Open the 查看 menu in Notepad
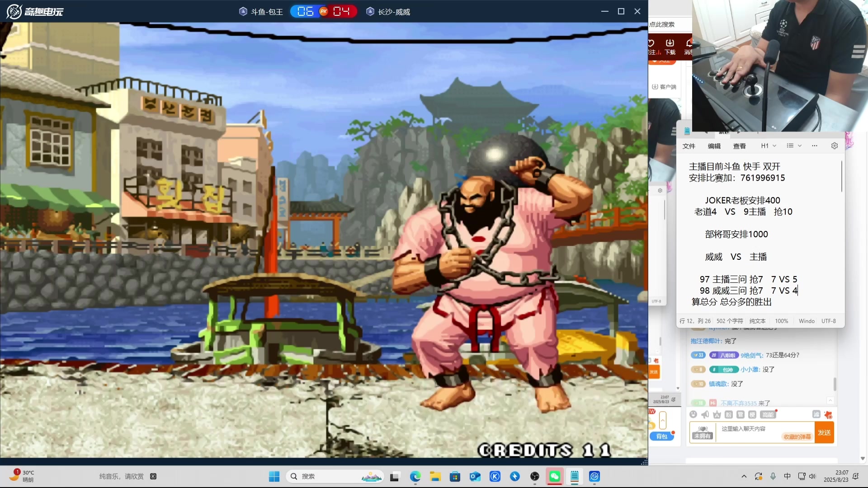Image resolution: width=868 pixels, height=488 pixels. 739,146
